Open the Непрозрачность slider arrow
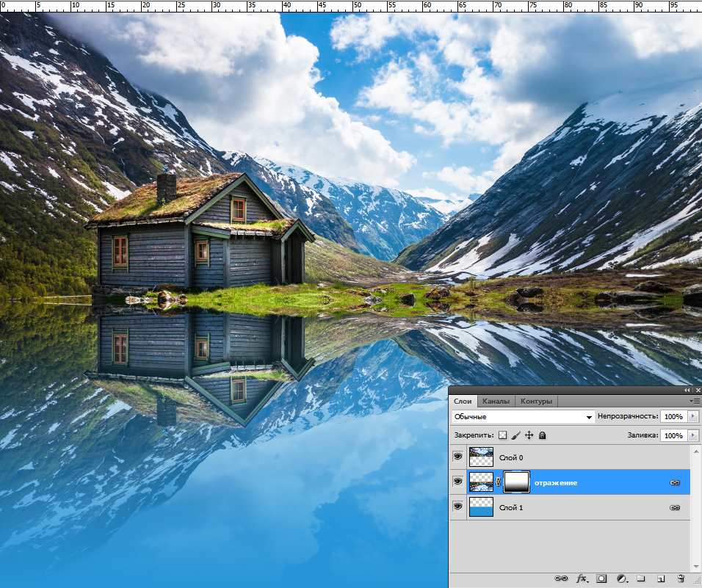This screenshot has width=702, height=588. [693, 416]
